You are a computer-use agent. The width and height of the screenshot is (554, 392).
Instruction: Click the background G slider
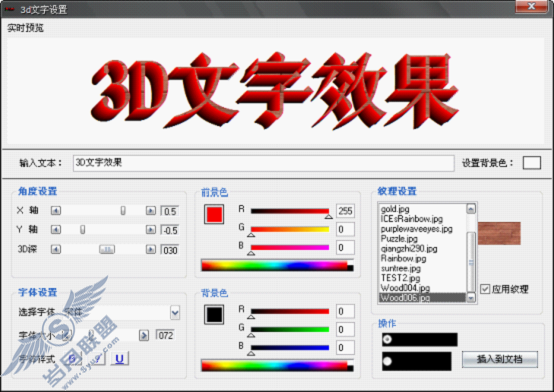(x=290, y=329)
